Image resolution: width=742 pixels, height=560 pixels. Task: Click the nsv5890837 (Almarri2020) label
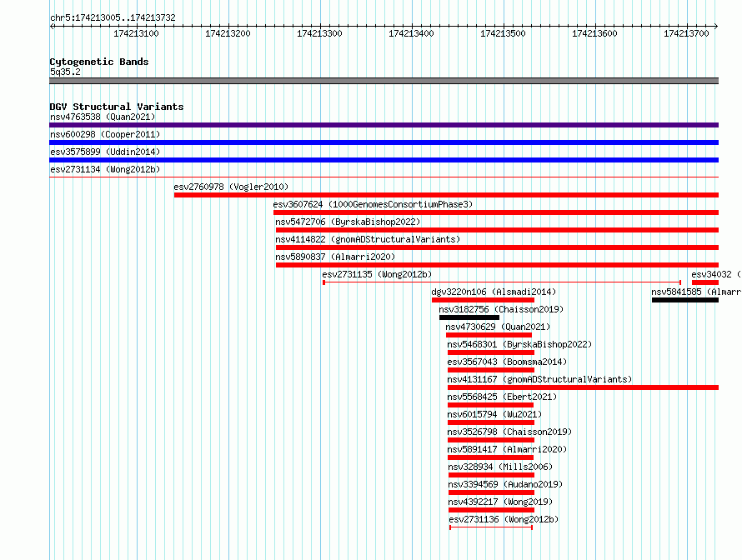pyautogui.click(x=335, y=257)
